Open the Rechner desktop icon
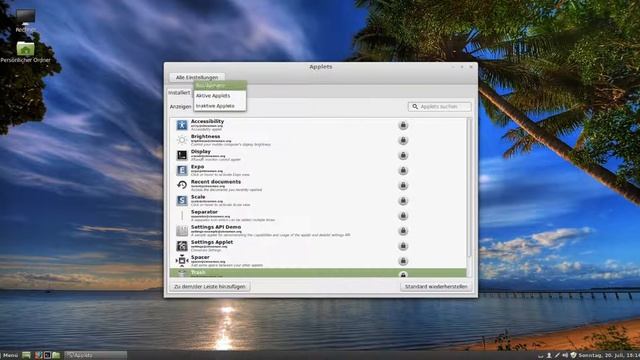 [x=25, y=20]
